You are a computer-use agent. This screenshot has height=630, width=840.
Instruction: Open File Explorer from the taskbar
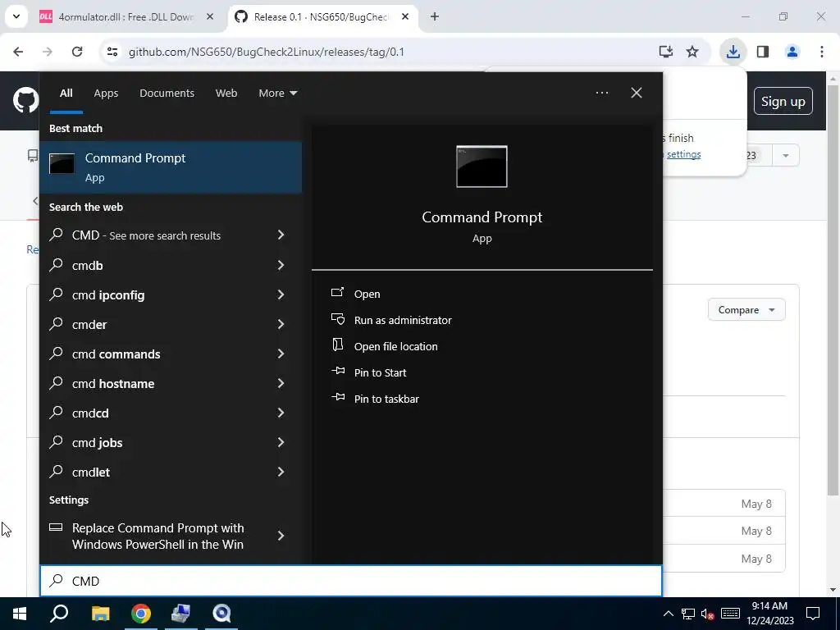100,614
